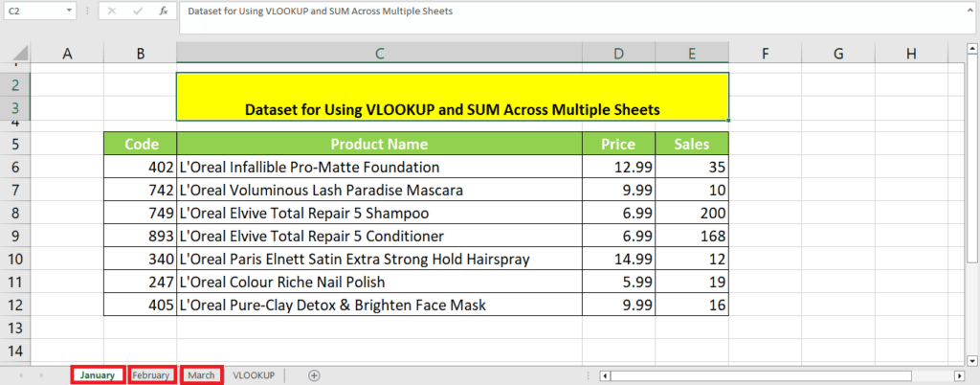Click the formula bar Enter checkmark icon

pos(138,11)
